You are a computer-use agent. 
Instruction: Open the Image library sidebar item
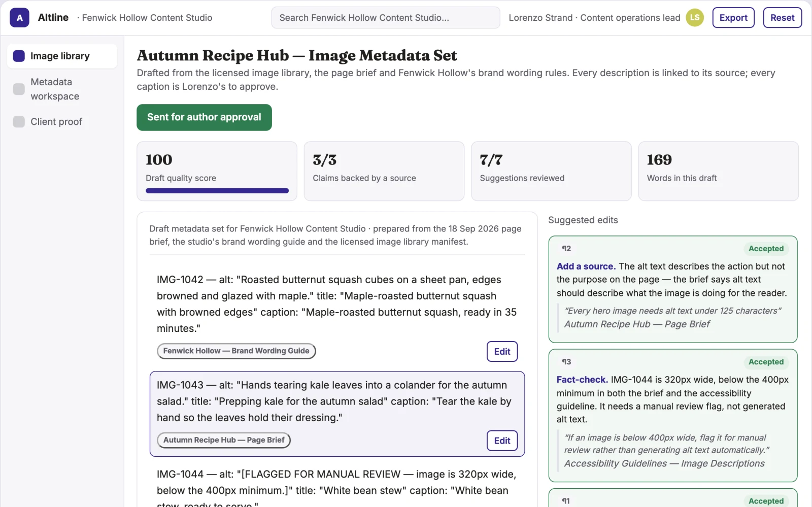coord(62,56)
